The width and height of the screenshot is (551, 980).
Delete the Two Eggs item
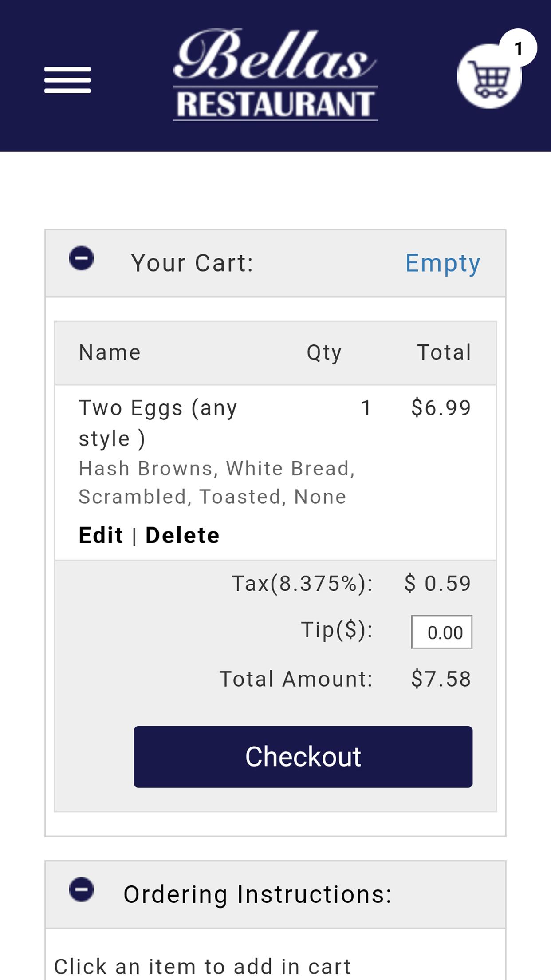coord(182,535)
